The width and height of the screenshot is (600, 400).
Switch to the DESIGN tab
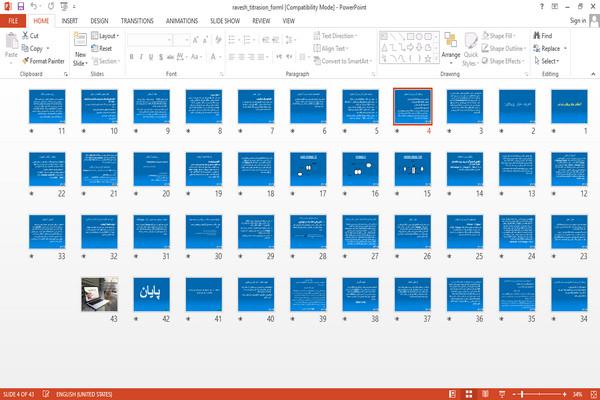click(99, 21)
